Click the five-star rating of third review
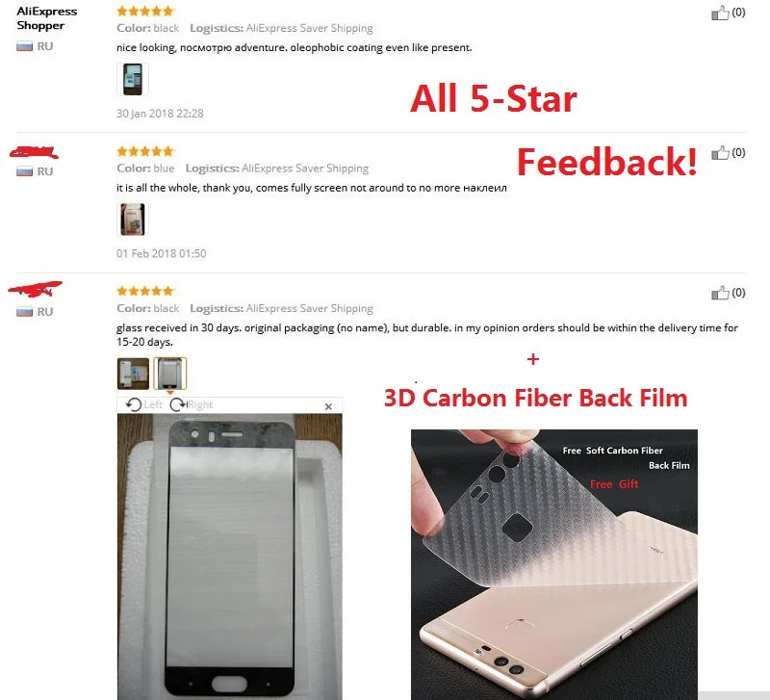Viewport: 770px width, 700px height. tap(145, 291)
